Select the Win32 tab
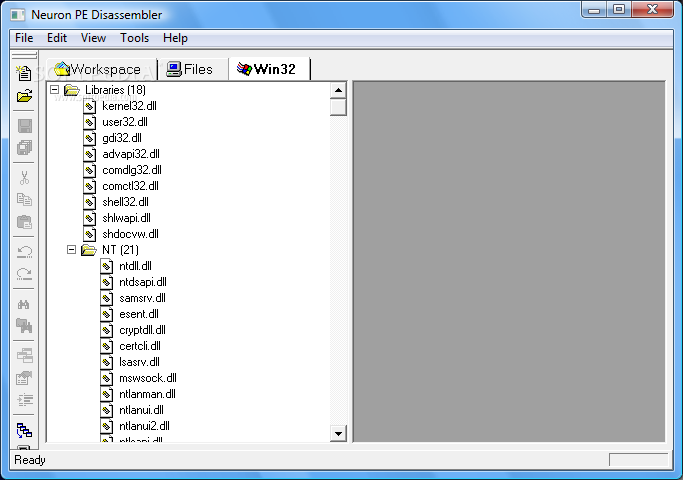 point(269,69)
